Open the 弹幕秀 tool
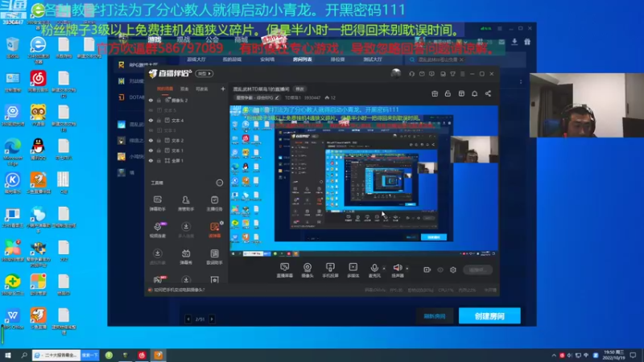 [186, 257]
